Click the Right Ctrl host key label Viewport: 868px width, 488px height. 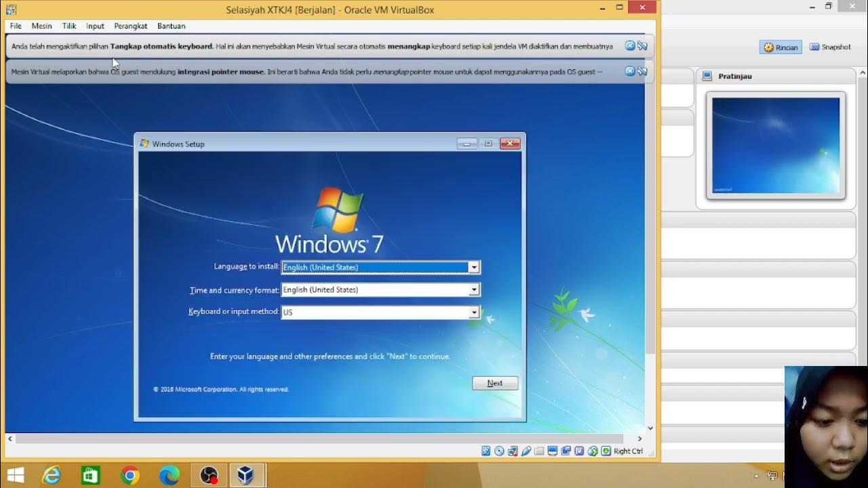[628, 451]
